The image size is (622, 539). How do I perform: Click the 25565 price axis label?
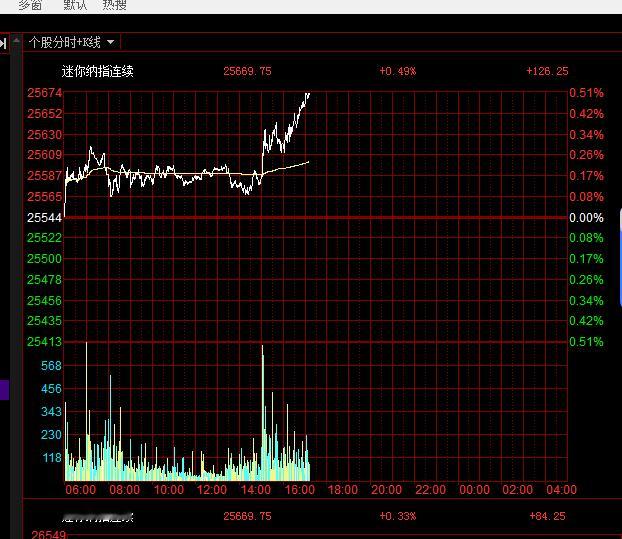coord(45,197)
